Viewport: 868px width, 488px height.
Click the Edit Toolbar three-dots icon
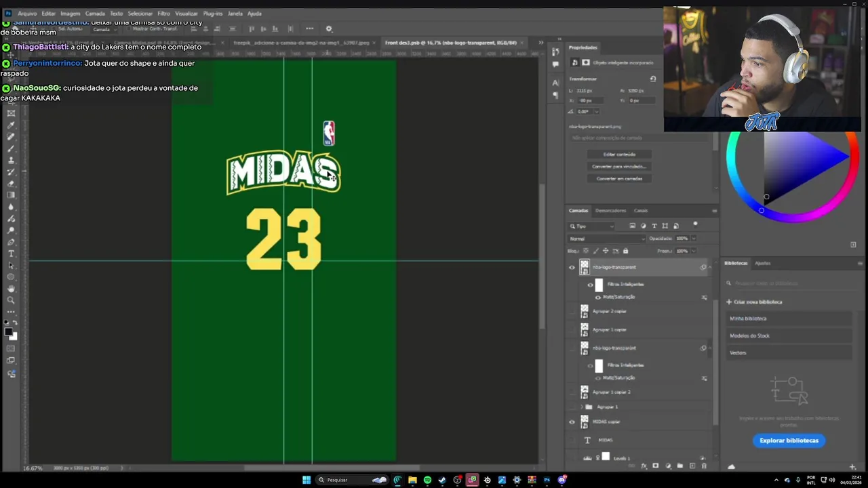tap(11, 310)
